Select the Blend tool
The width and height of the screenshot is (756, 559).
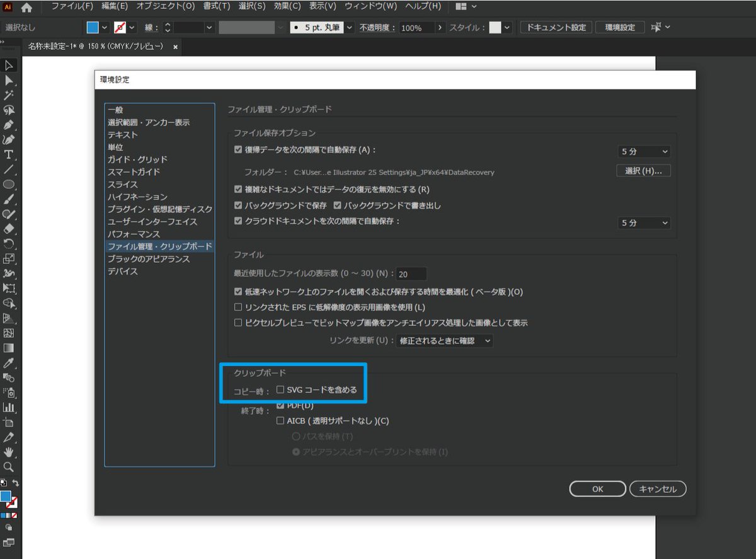pos(9,377)
